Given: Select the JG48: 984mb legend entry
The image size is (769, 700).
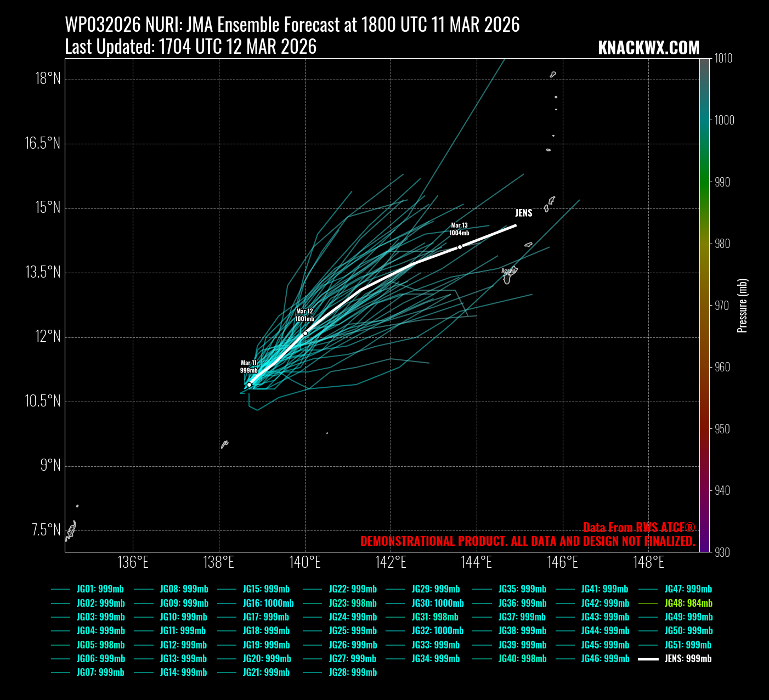Looking at the screenshot, I should point(688,603).
